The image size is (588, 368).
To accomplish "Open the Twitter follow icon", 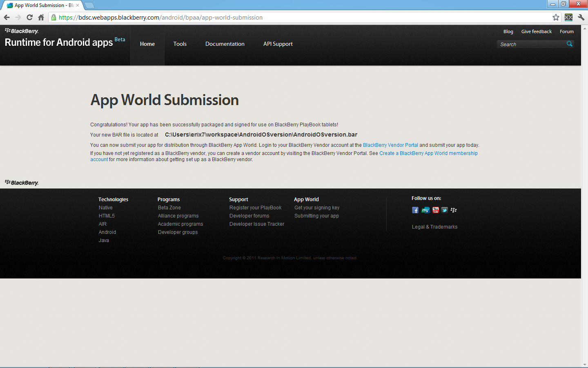I will pyautogui.click(x=444, y=210).
